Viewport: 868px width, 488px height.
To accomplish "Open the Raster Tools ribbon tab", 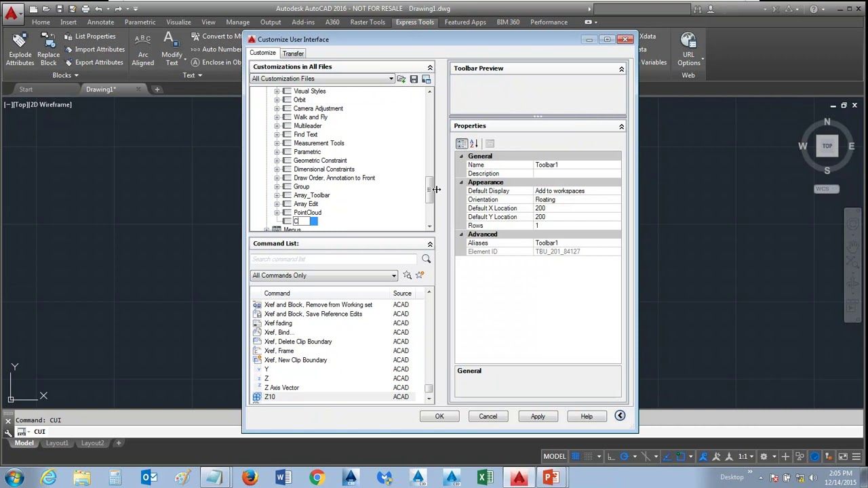I will [x=368, y=22].
